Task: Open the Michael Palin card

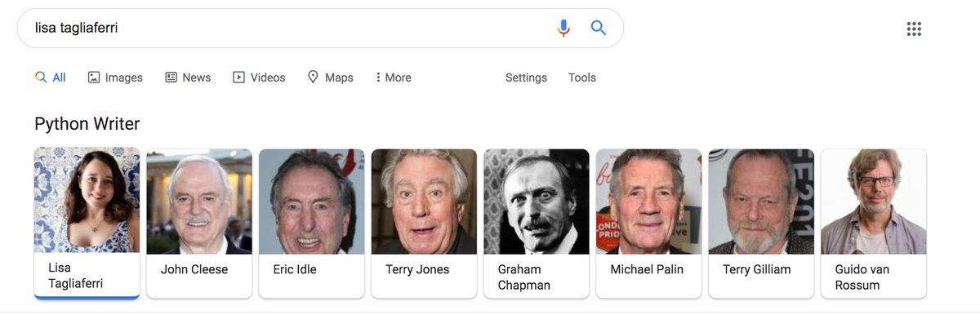Action: click(x=648, y=222)
